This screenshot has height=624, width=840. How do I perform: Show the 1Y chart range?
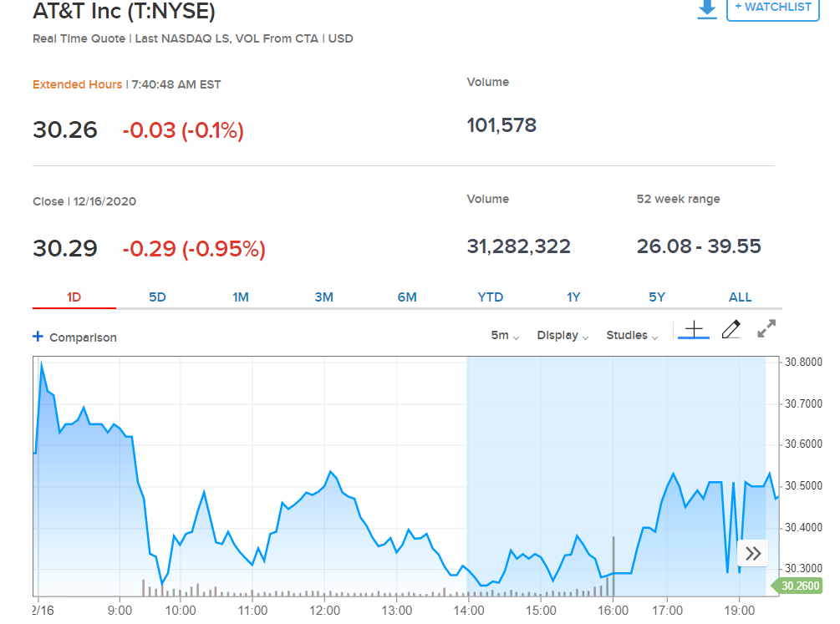[573, 297]
